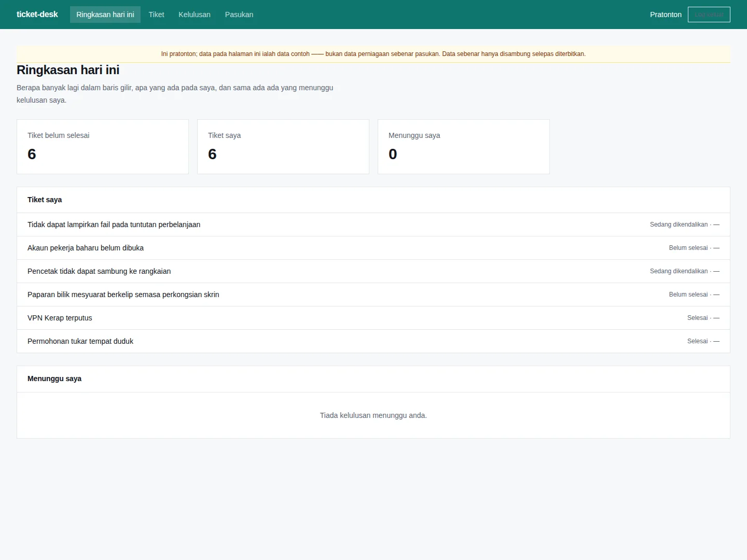Image resolution: width=747 pixels, height=560 pixels.
Task: Click Sedang dikendalikan status of Pencetak ticket
Action: (x=685, y=271)
